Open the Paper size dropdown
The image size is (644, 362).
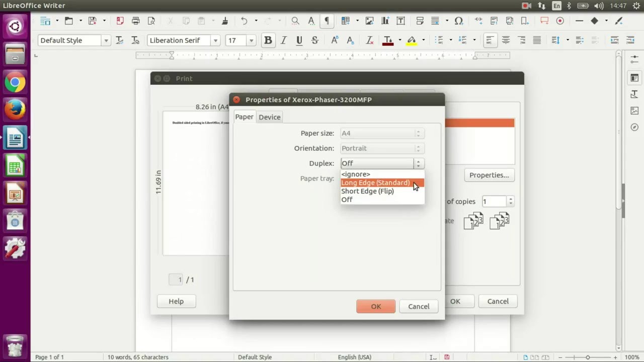tap(382, 133)
